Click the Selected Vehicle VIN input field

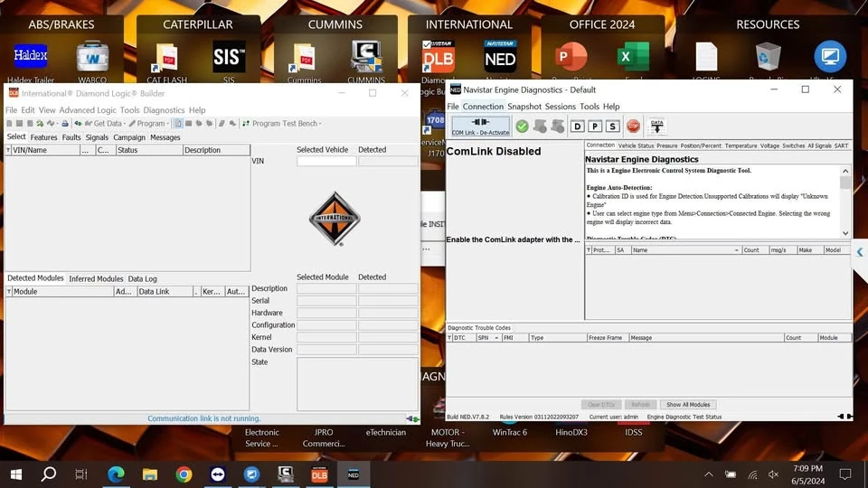[326, 161]
